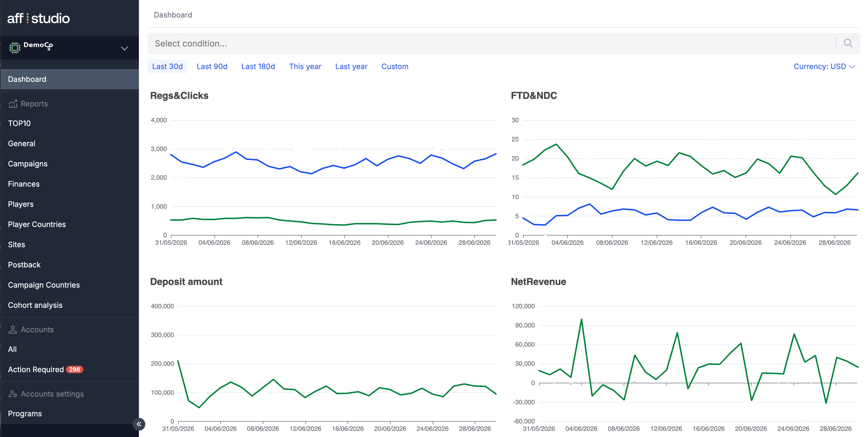Collapse the sidebar with double-chevron button
The width and height of the screenshot is (868, 437).
[x=139, y=424]
